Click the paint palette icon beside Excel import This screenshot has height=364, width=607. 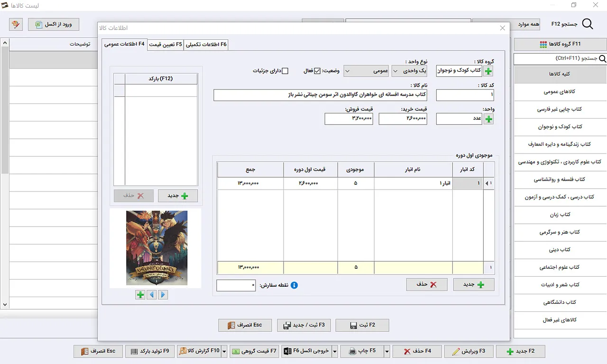(x=16, y=24)
